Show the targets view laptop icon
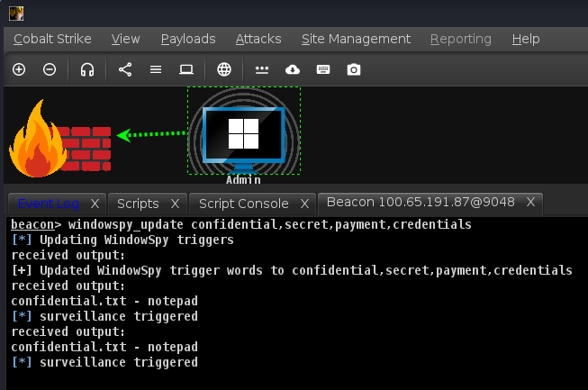 click(x=186, y=69)
